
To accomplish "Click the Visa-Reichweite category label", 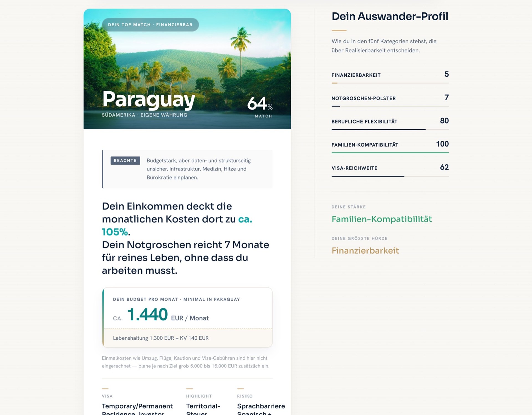I will (354, 168).
